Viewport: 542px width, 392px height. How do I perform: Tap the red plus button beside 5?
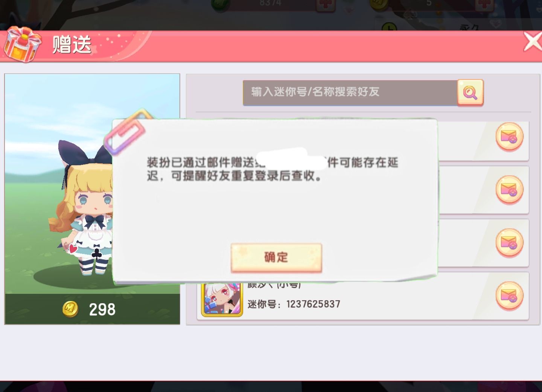click(484, 5)
